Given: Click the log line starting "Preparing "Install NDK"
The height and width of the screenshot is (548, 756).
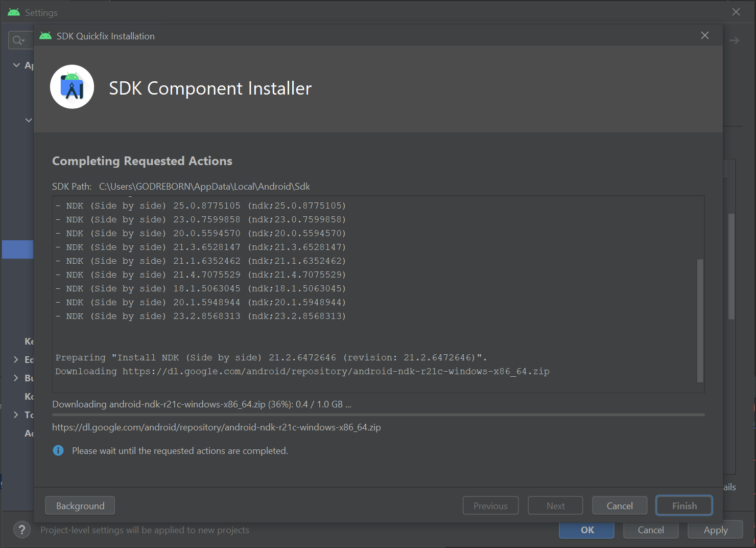Looking at the screenshot, I should click(271, 357).
